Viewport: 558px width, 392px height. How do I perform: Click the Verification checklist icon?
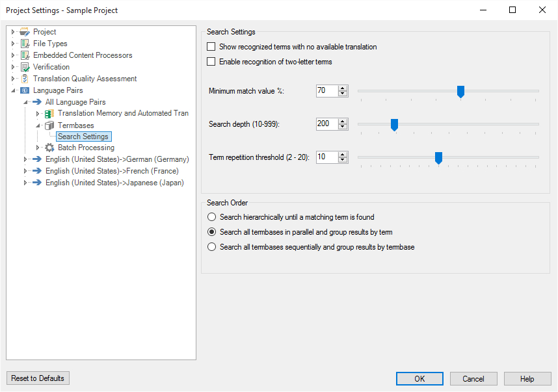coord(25,67)
